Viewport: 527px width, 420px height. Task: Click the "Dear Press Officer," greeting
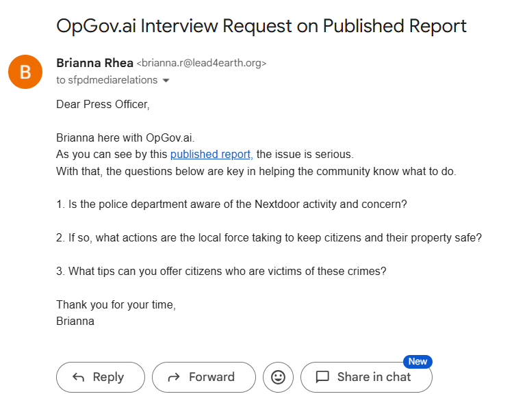tap(103, 105)
